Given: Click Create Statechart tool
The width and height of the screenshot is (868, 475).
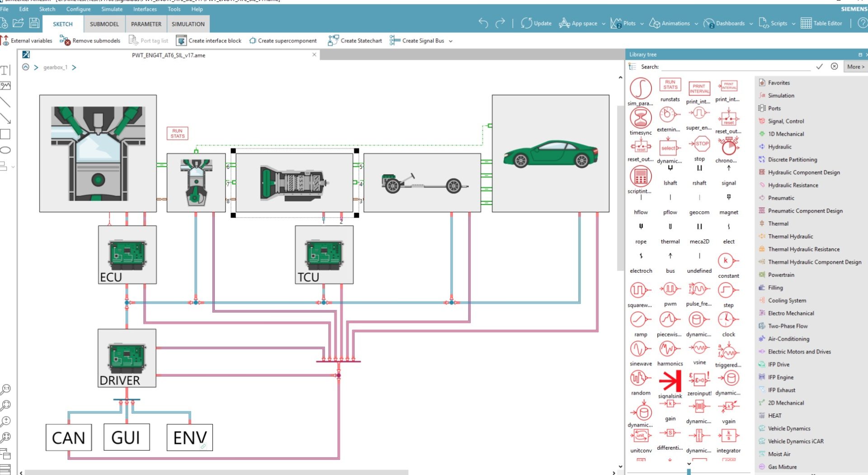Looking at the screenshot, I should point(355,41).
